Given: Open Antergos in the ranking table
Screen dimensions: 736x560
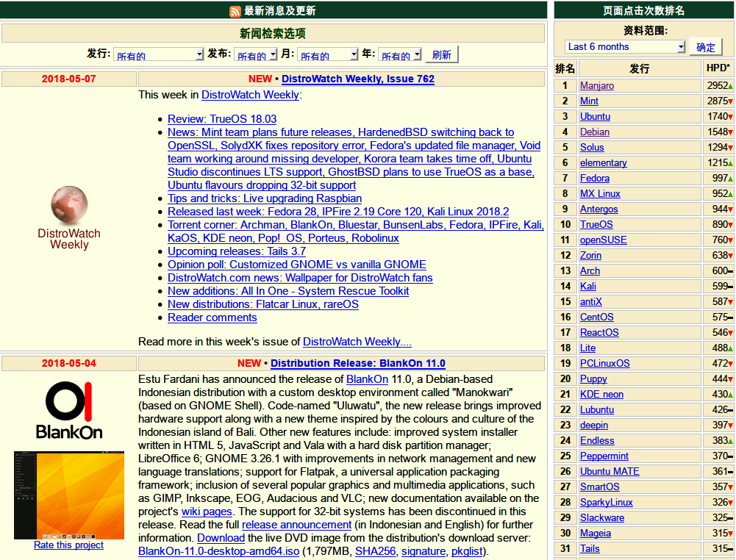Looking at the screenshot, I should tap(599, 209).
